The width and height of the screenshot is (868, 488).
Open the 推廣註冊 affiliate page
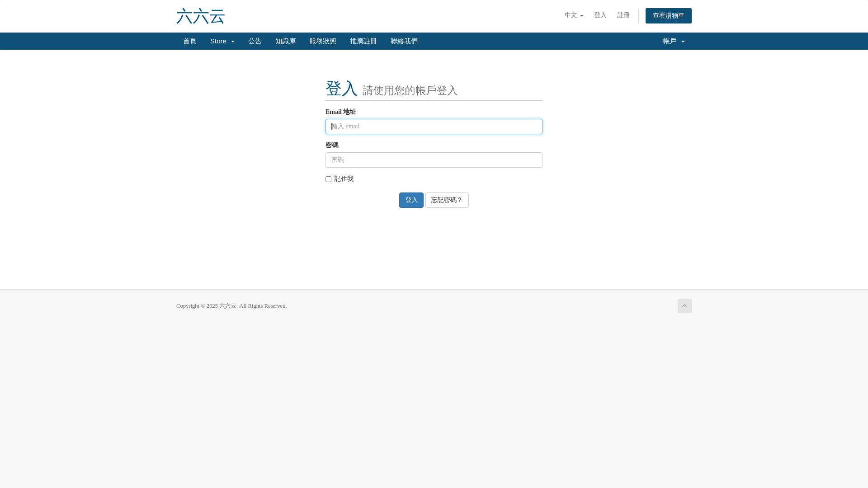point(363,41)
